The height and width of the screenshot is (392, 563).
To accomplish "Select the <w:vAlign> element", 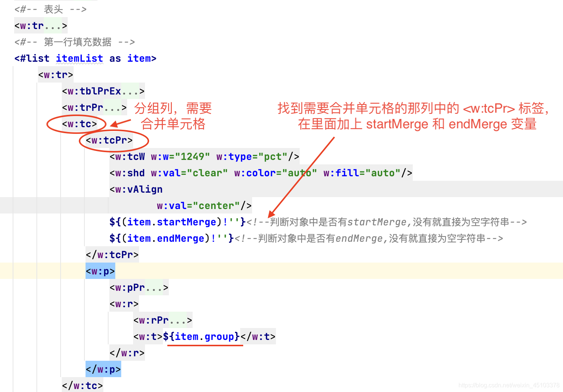I will point(135,189).
